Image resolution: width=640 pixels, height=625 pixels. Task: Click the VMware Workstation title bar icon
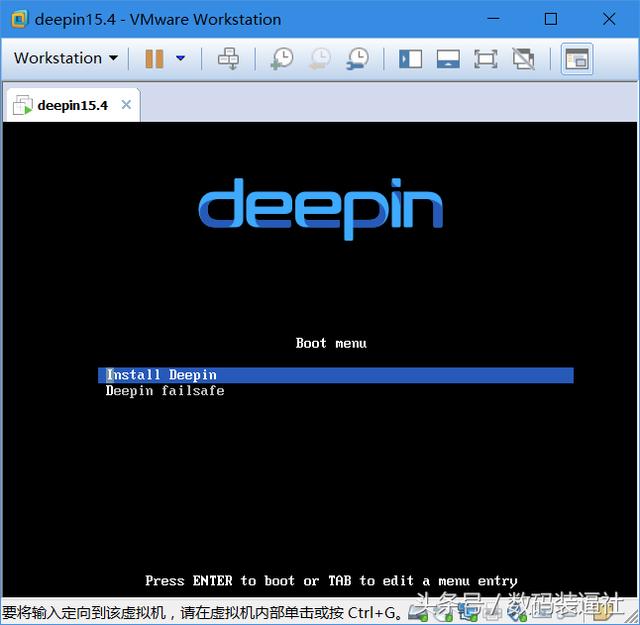pyautogui.click(x=19, y=19)
